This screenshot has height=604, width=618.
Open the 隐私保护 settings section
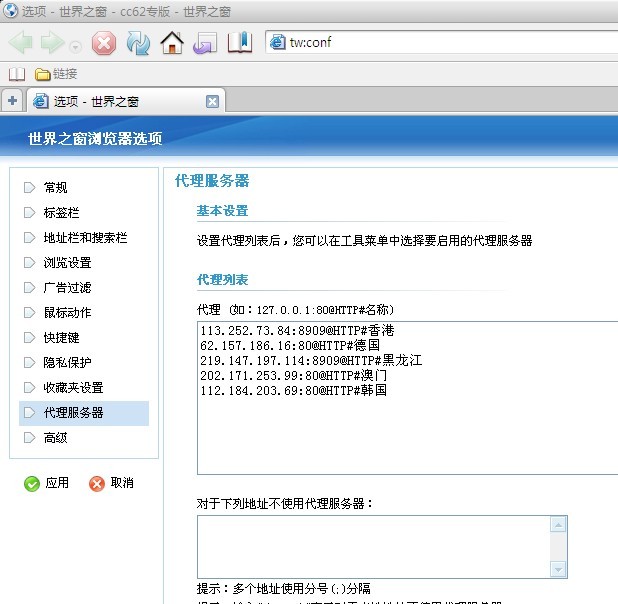pos(67,363)
